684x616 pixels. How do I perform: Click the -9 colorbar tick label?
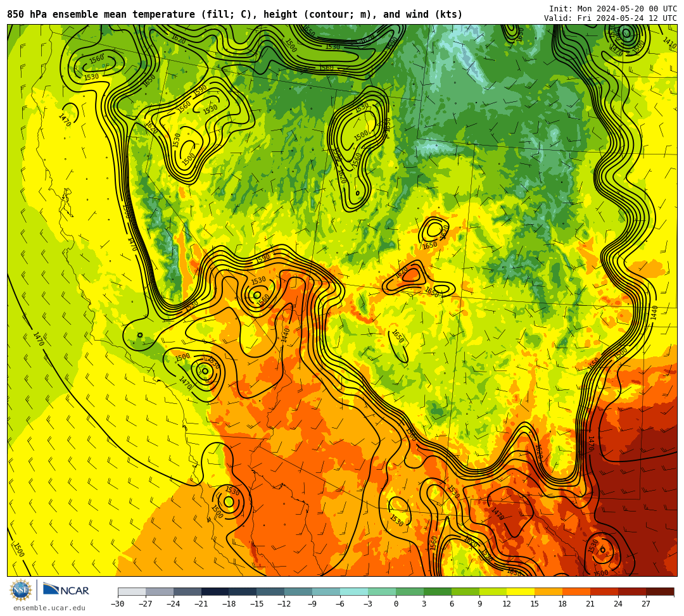tap(312, 604)
